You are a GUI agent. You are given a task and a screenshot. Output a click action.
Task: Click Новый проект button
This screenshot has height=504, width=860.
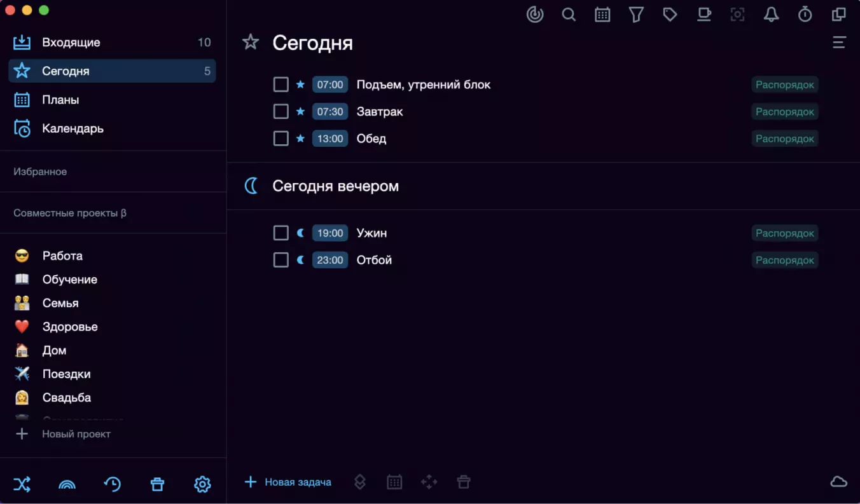pos(63,434)
